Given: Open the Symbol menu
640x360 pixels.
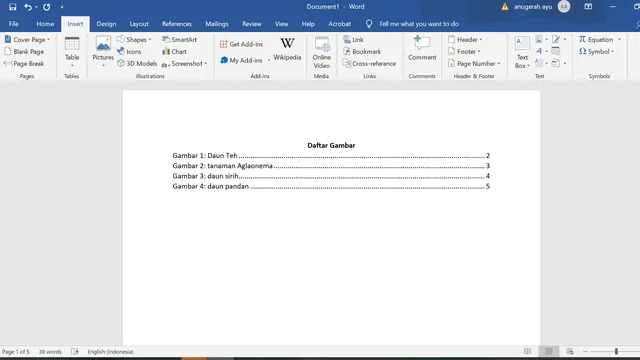Looking at the screenshot, I should pyautogui.click(x=596, y=52).
